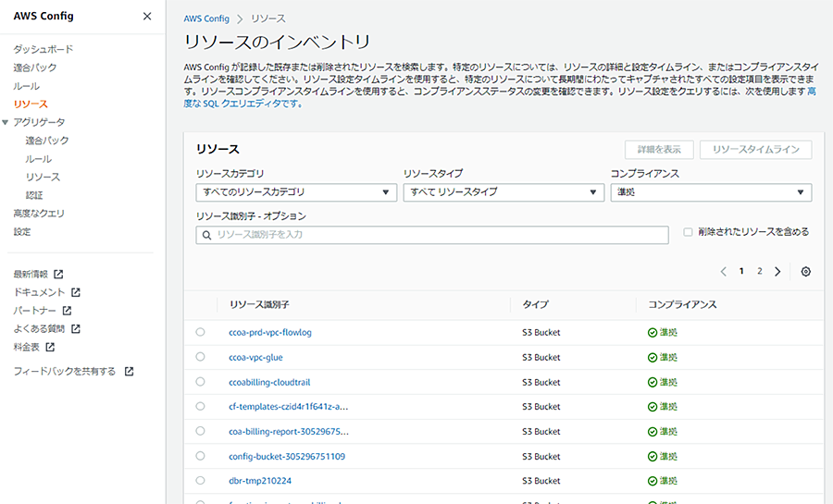The height and width of the screenshot is (504, 833).
Task: Open 最新情報 sidebar link
Action: click(31, 275)
